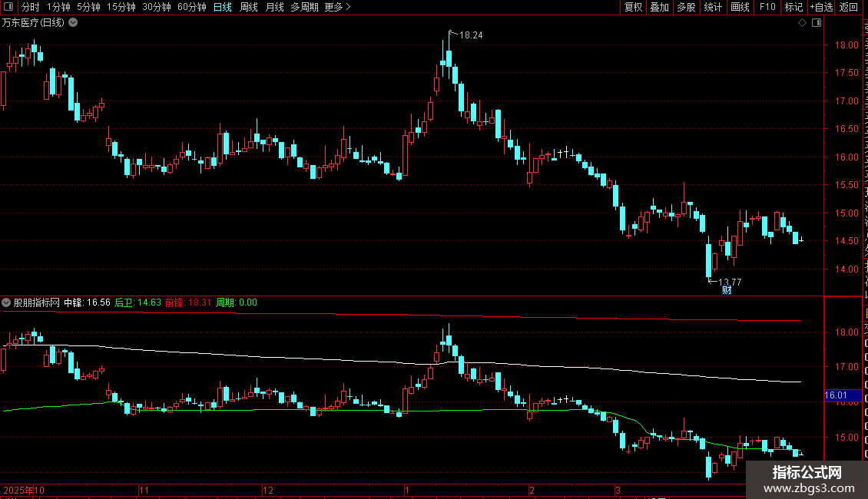Toggle the sidebar panel icon at top-left
The image size is (868, 499).
click(8, 7)
